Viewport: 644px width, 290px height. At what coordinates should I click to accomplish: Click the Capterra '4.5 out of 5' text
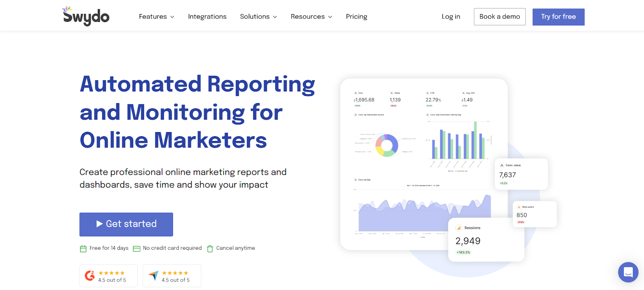coord(175,280)
